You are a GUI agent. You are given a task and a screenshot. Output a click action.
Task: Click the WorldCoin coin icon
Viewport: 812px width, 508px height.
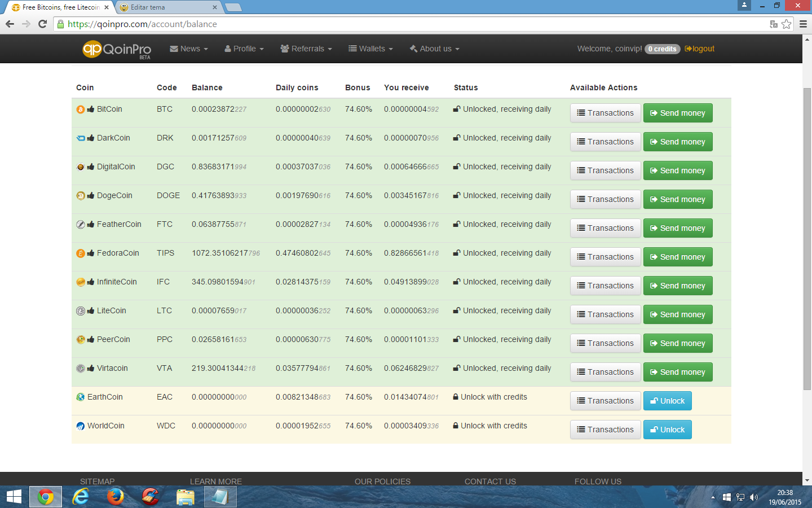pyautogui.click(x=81, y=426)
